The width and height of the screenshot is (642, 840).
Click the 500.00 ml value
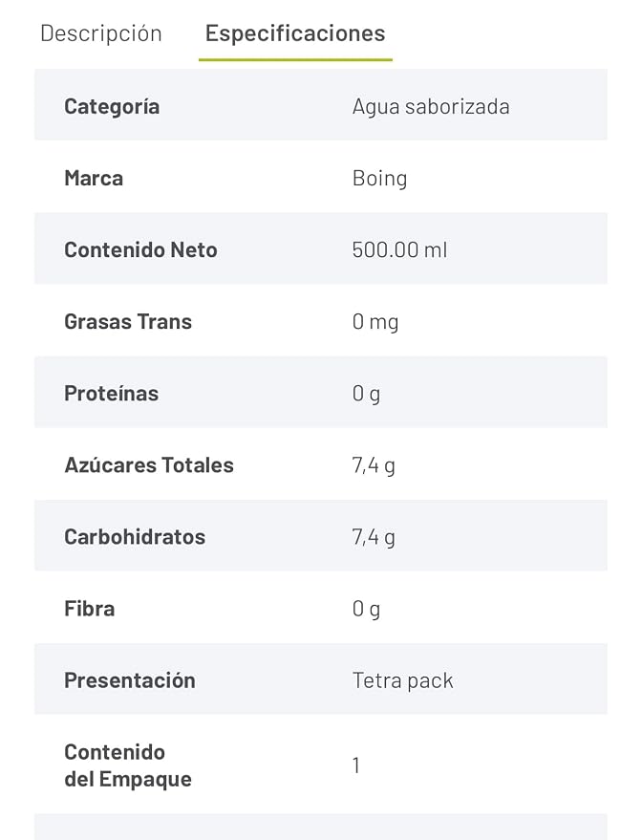point(399,250)
